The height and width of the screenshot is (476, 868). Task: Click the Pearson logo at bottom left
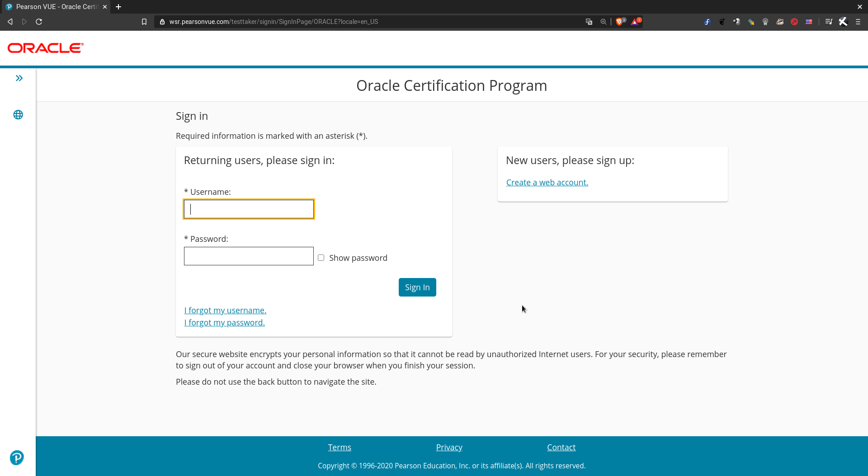click(17, 457)
